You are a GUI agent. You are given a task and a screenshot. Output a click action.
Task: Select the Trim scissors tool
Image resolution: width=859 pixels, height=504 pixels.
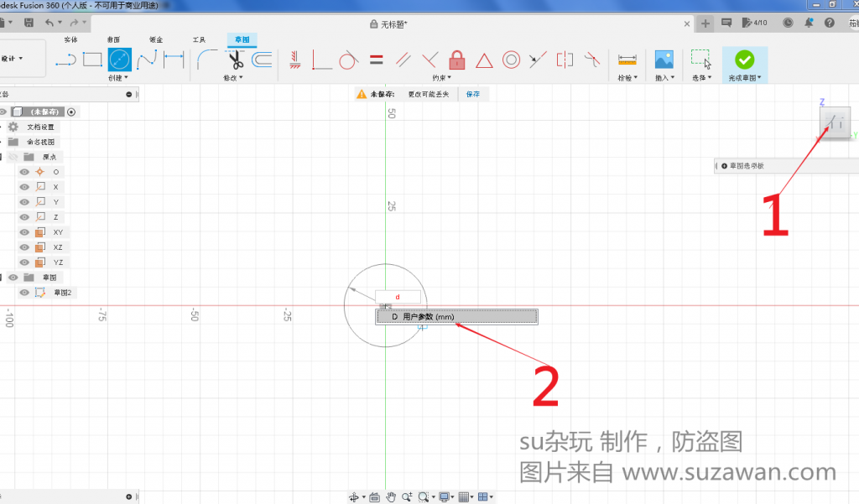point(236,60)
